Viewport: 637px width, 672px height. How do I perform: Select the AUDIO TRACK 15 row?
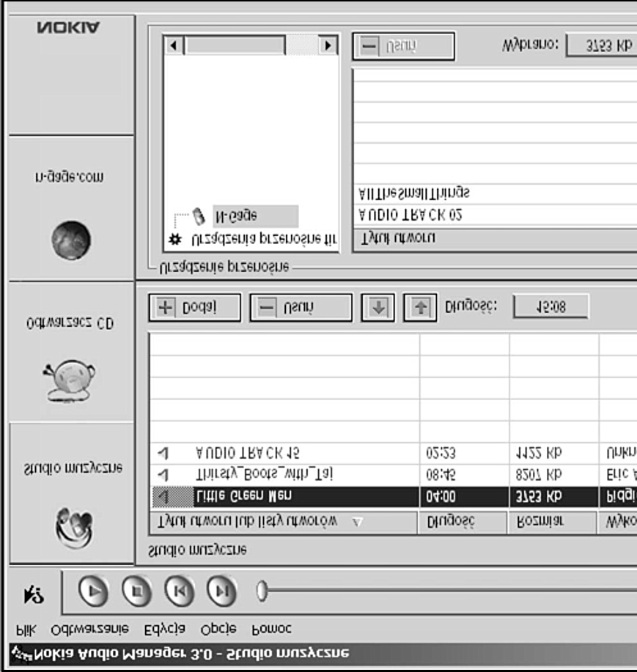pyautogui.click(x=394, y=453)
